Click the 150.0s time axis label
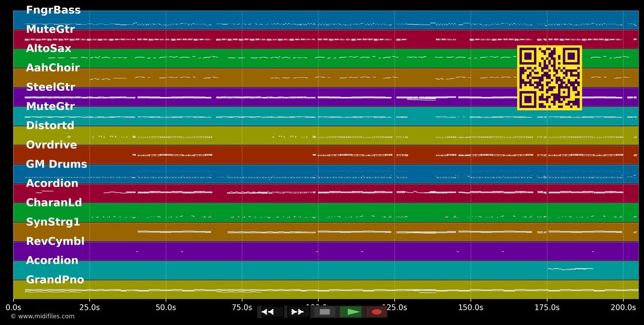Viewport: 644px width, 325px height. (x=471, y=307)
